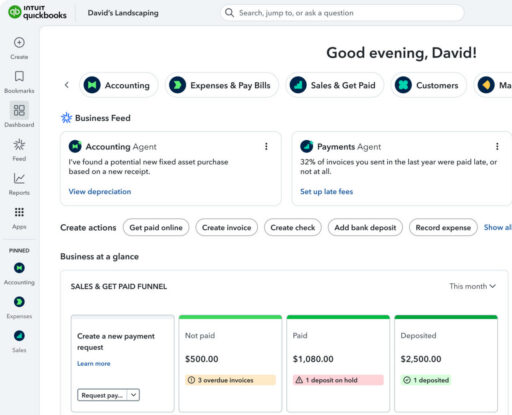This screenshot has width=512, height=415.
Task: Focus the search or ask a question field
Action: tap(342, 13)
